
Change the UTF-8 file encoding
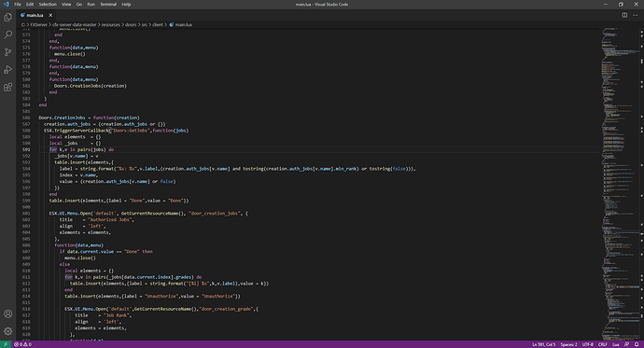[x=588, y=344]
